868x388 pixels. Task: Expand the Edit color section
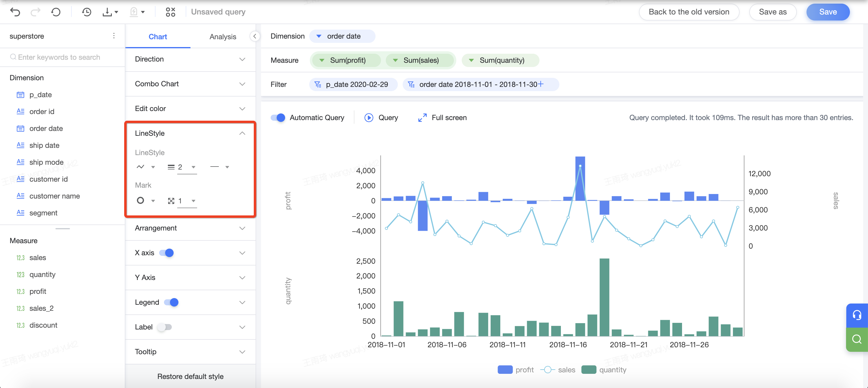(x=190, y=109)
